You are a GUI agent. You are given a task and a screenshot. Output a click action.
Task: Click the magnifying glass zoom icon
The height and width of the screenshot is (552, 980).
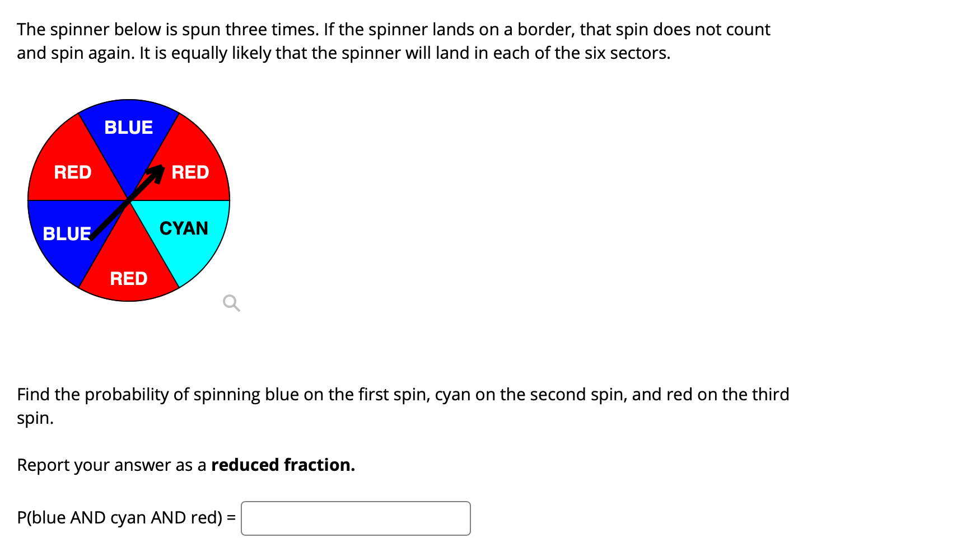[230, 303]
